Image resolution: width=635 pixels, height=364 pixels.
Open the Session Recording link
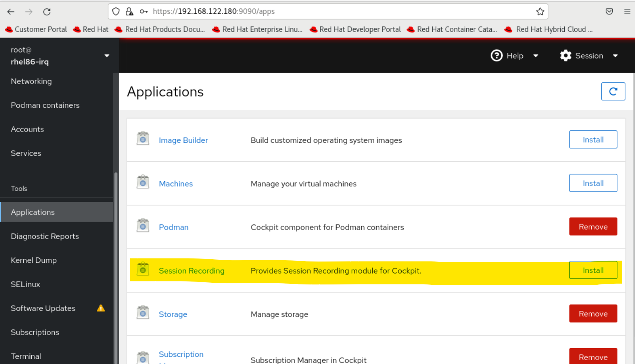click(x=192, y=271)
